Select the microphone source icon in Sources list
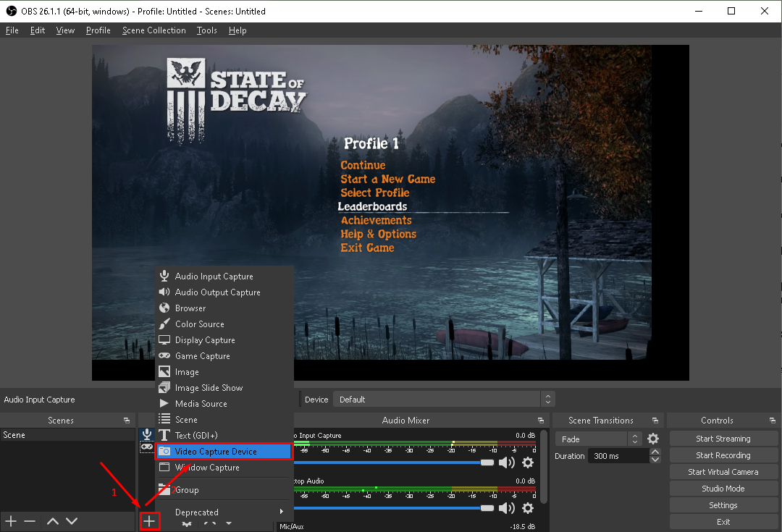 click(x=146, y=434)
